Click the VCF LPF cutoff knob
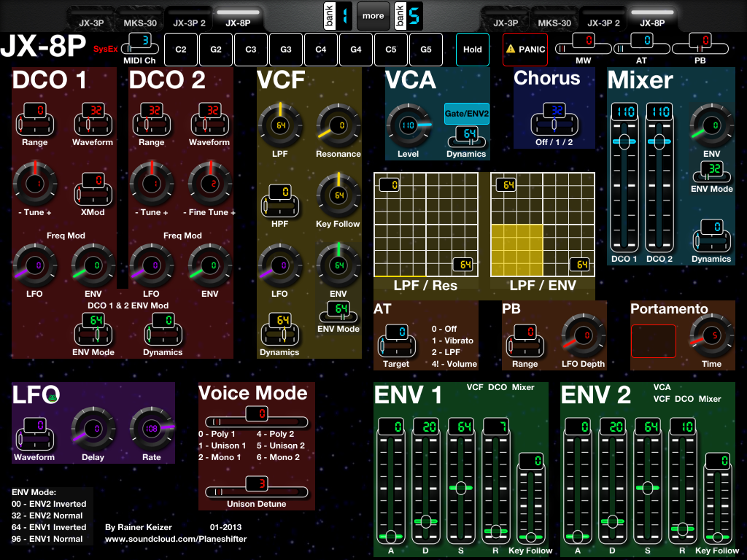The image size is (747, 560). [279, 125]
